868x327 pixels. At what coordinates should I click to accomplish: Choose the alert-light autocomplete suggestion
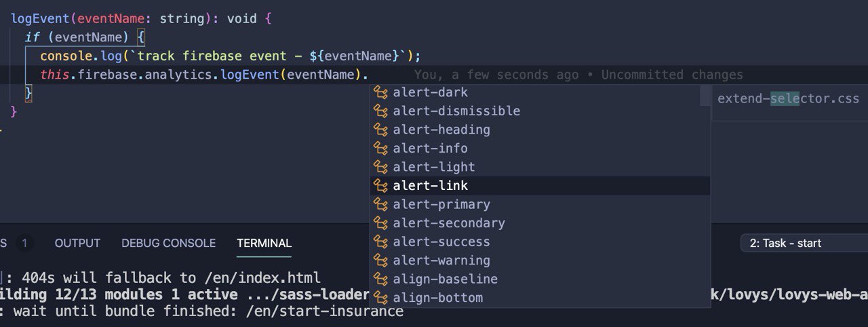[540, 167]
